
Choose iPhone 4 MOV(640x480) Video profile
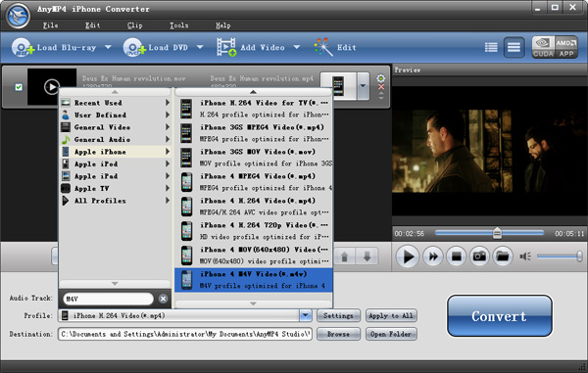coord(254,256)
